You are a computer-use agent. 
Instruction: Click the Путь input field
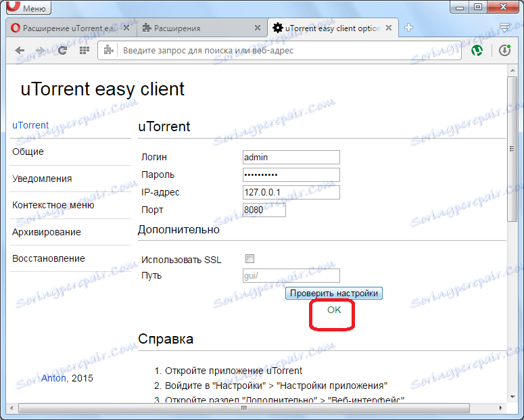[291, 275]
